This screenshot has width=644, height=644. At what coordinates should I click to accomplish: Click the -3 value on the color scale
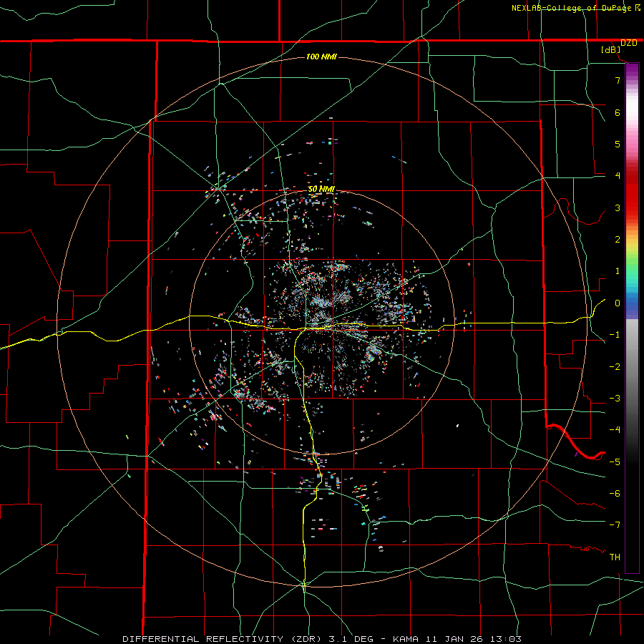click(x=615, y=399)
